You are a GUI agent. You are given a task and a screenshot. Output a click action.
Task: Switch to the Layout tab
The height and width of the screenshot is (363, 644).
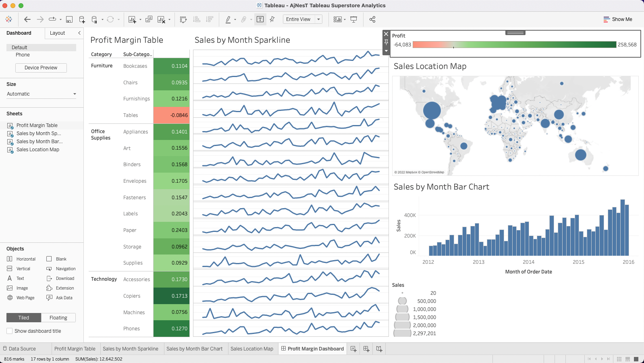tap(57, 33)
